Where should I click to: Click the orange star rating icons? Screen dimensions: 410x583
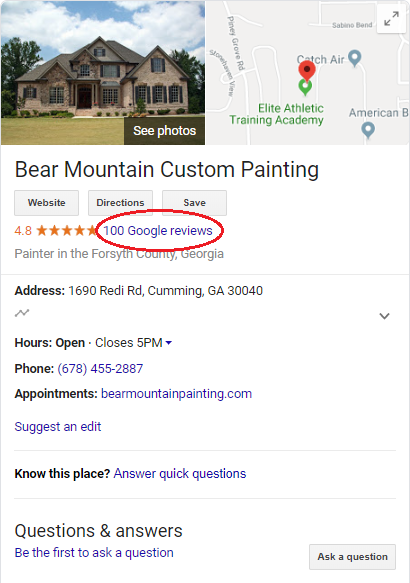point(67,231)
